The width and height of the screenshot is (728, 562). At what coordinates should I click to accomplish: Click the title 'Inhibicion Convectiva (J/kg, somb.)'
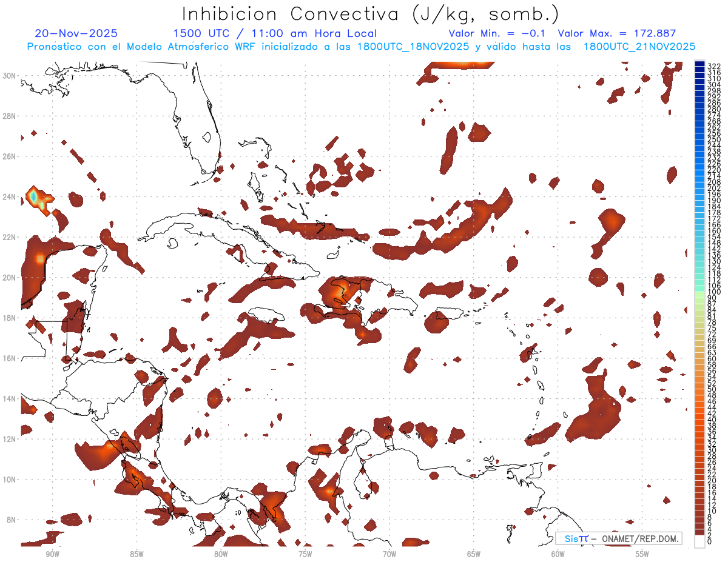371,14
